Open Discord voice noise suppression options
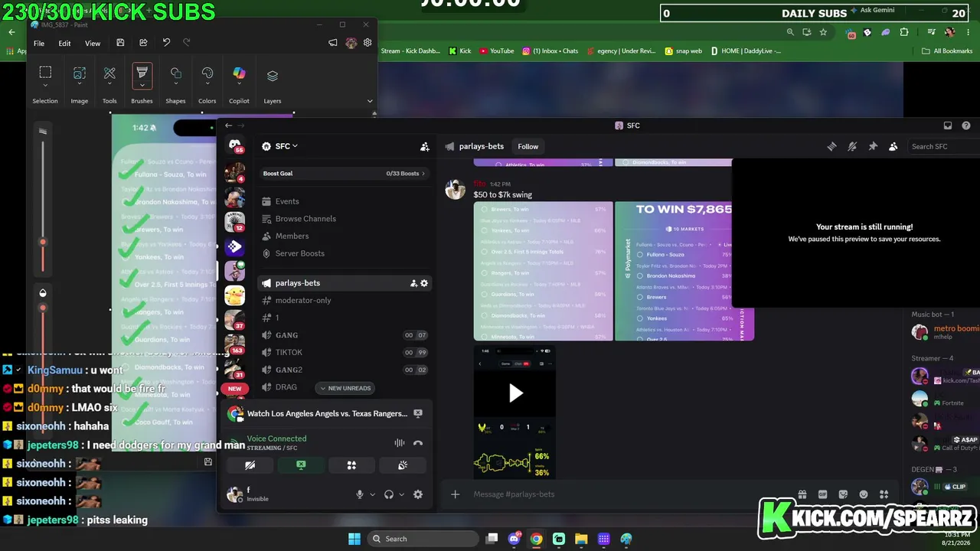This screenshot has height=551, width=980. coord(399,443)
